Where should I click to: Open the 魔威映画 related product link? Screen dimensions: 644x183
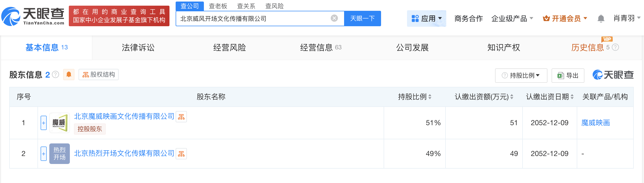pos(595,123)
